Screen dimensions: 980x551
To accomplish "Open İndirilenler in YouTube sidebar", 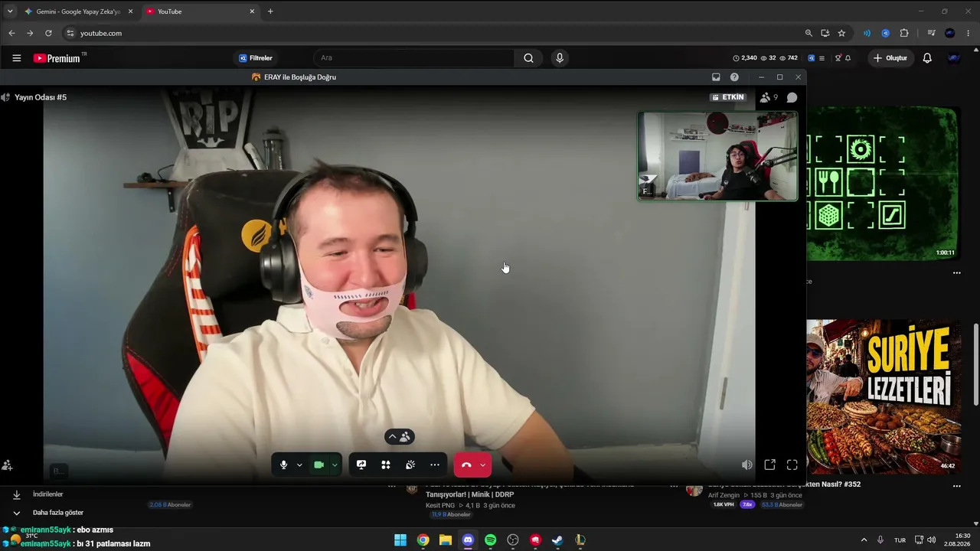I will coord(47,494).
